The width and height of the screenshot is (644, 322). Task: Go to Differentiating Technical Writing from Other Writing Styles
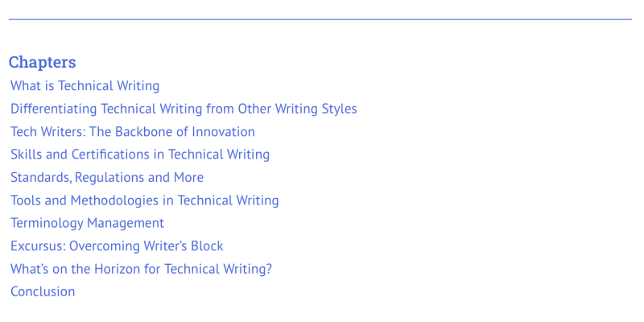coord(184,109)
